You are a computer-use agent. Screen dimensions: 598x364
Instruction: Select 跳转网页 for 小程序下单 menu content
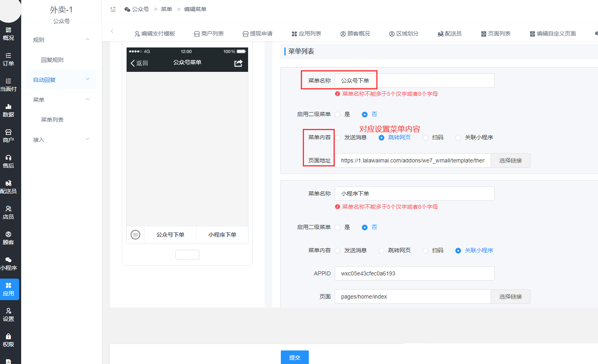[x=381, y=251]
